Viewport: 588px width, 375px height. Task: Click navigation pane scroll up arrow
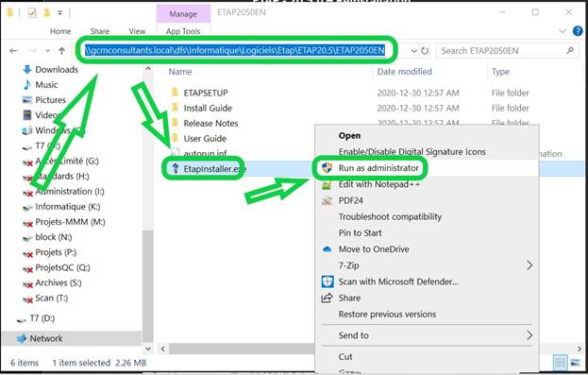[x=148, y=69]
